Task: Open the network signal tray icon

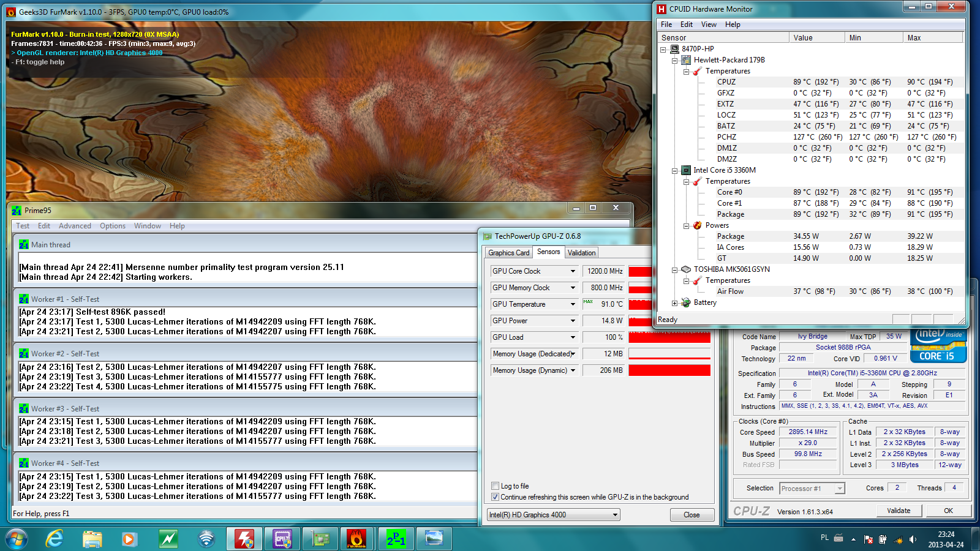Action: point(898,539)
